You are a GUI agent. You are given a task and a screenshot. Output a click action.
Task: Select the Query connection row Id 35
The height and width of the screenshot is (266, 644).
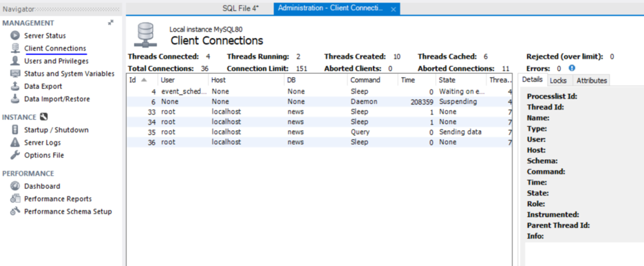[319, 132]
